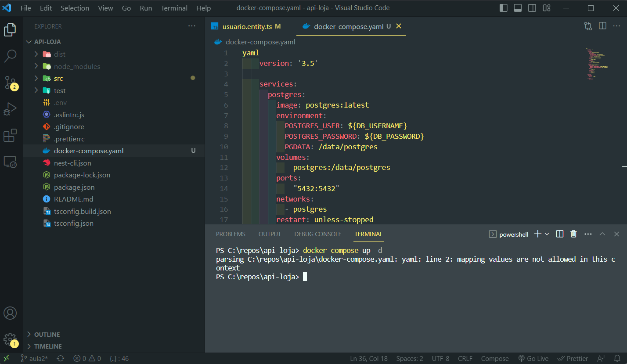
Task: Click Explorer more actions ellipsis
Action: [x=192, y=26]
